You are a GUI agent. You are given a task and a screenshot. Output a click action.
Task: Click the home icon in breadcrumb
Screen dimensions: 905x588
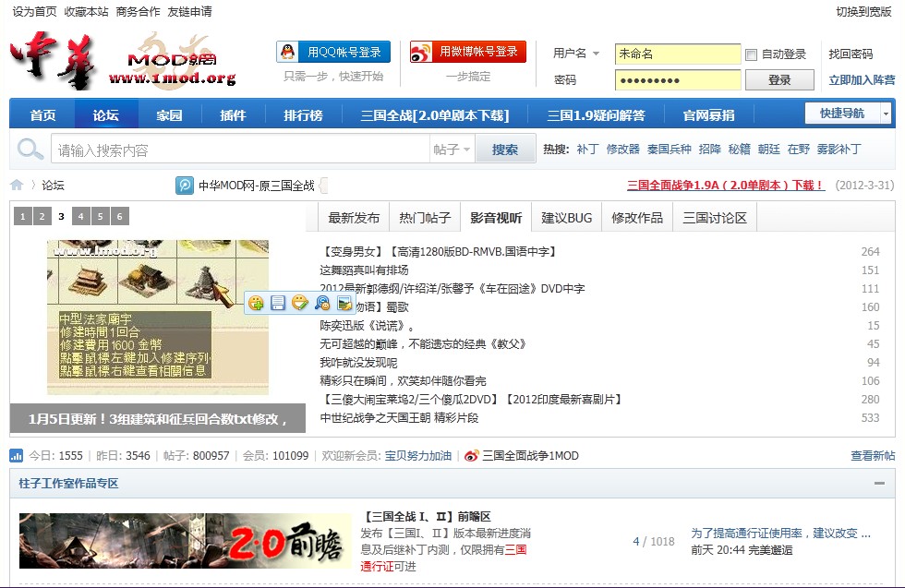click(x=17, y=186)
